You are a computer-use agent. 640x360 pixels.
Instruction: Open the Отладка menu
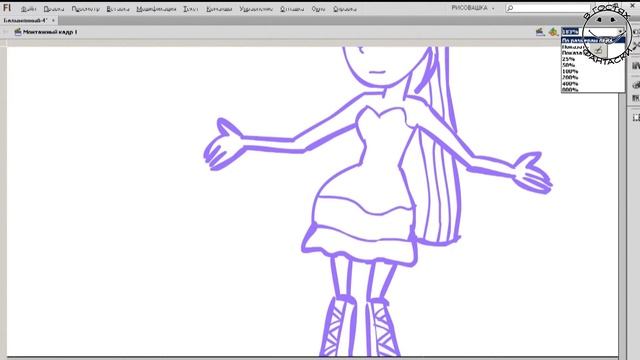292,9
